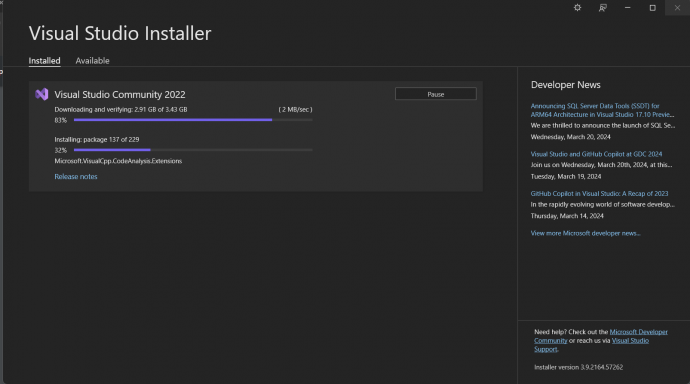690x384 pixels.
Task: Minimize the Visual Studio Installer window
Action: coord(628,7)
